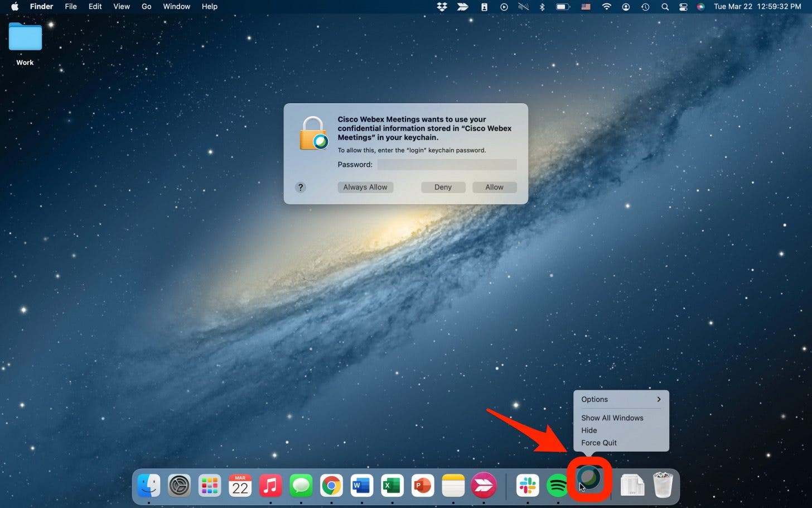Viewport: 812px width, 508px height.
Task: Launch PowerPoint from the dock
Action: point(422,486)
